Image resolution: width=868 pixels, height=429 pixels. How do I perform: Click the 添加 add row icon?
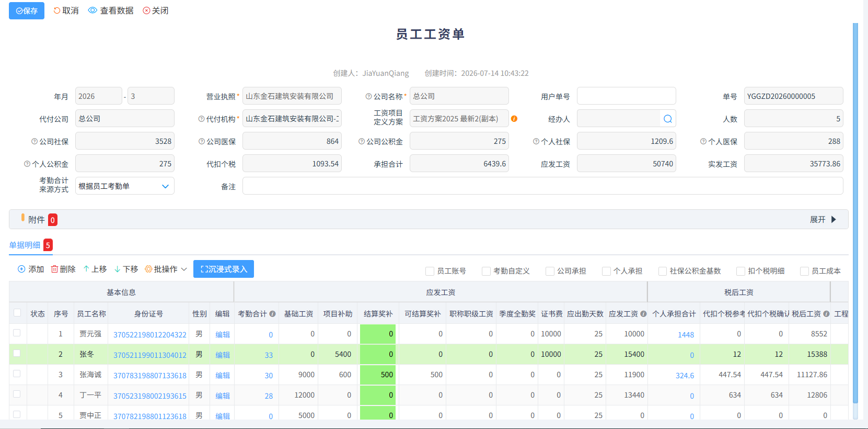[x=21, y=269]
